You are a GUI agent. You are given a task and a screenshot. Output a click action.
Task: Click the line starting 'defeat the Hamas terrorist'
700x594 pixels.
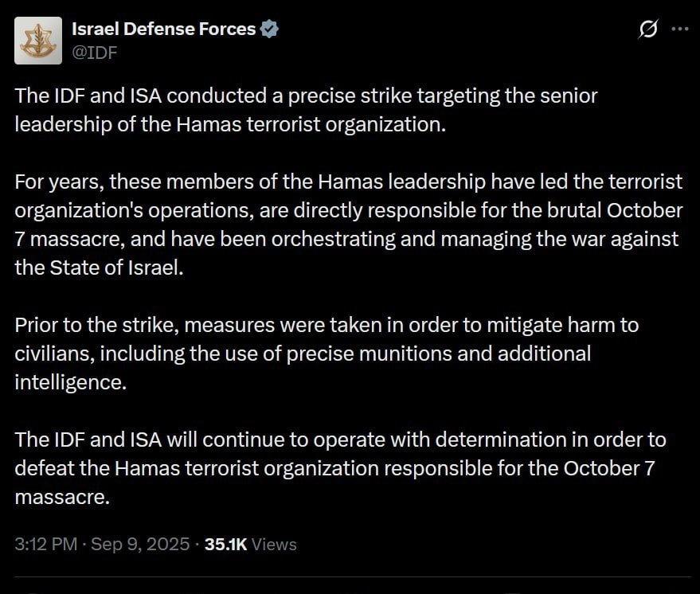pyautogui.click(x=334, y=468)
